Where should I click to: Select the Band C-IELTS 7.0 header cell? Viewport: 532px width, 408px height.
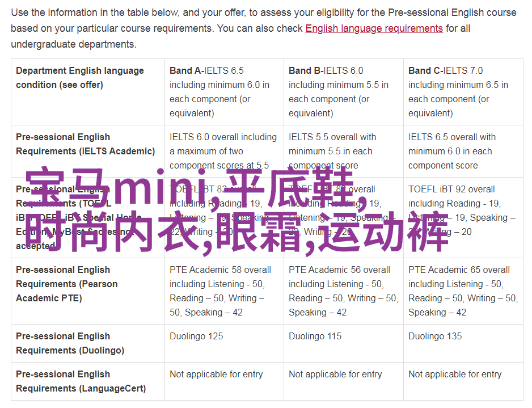463,92
